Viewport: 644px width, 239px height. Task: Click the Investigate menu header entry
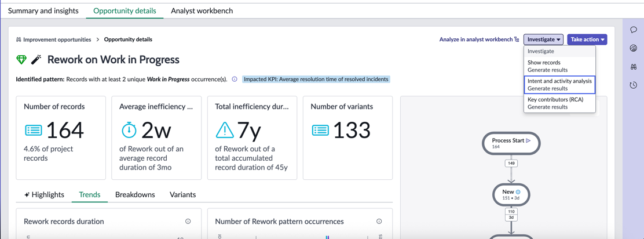(559, 52)
